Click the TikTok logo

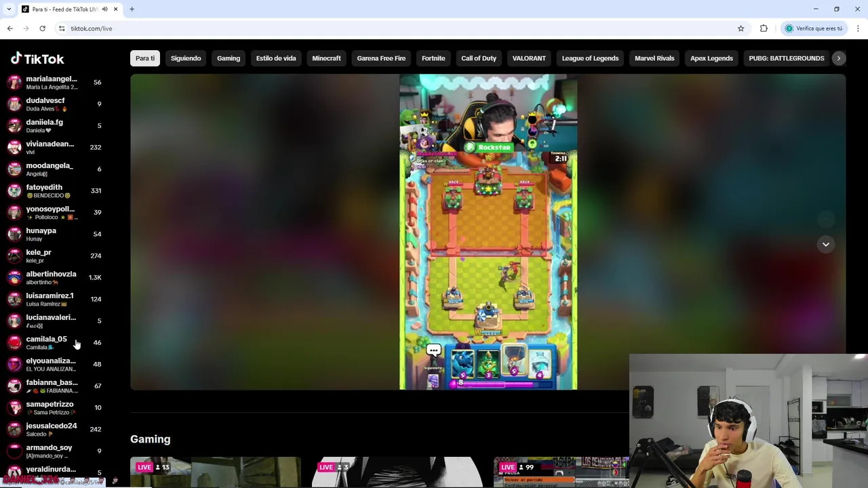click(37, 59)
